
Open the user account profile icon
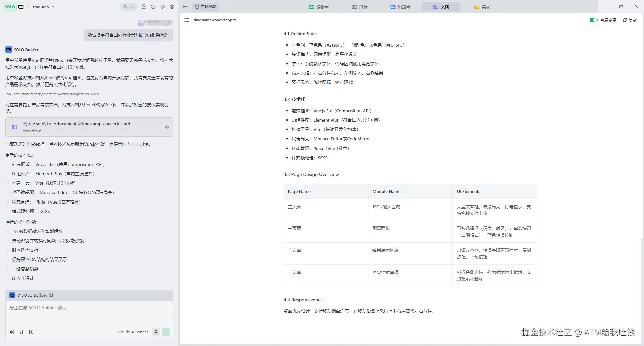(x=172, y=7)
